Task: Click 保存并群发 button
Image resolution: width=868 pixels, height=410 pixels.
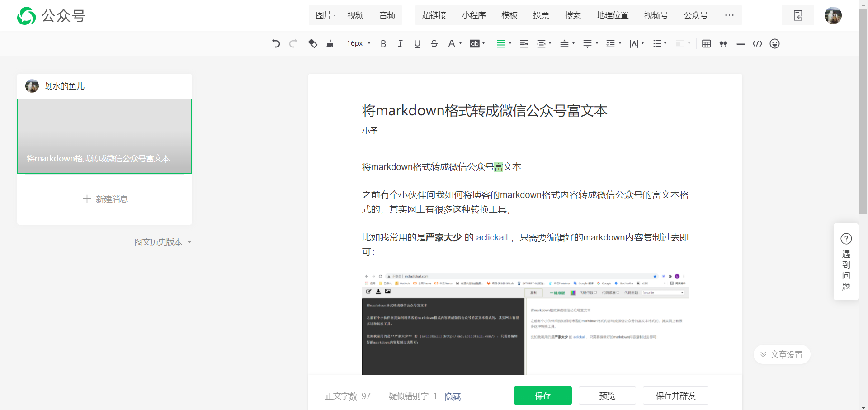Action: point(675,396)
